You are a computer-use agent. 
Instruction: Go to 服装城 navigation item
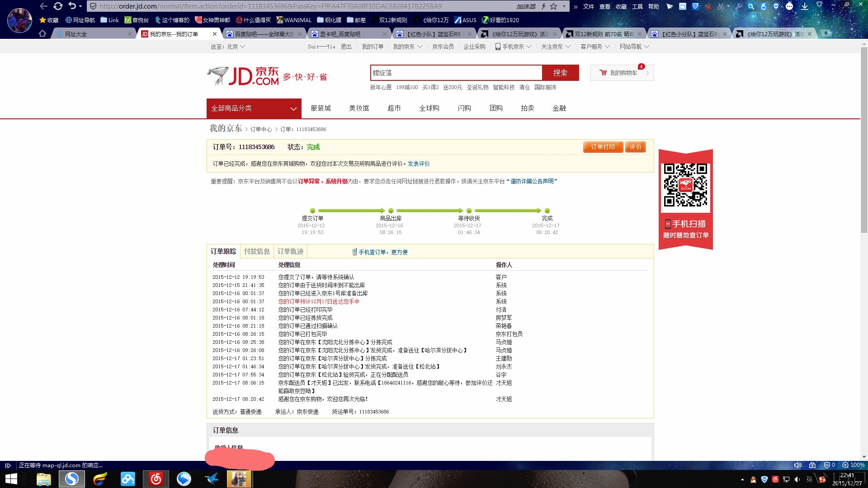tap(321, 108)
